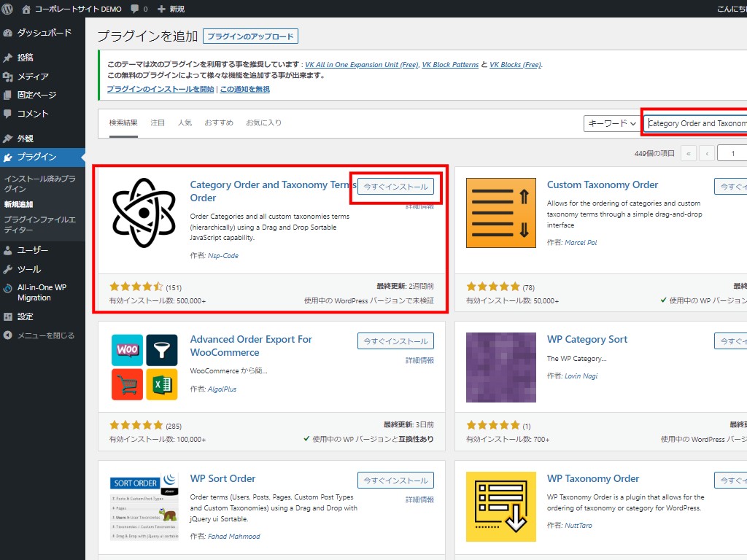This screenshot has height=560, width=747.
Task: Click the WP Sort Order plugin thumbnail
Action: coord(143,506)
